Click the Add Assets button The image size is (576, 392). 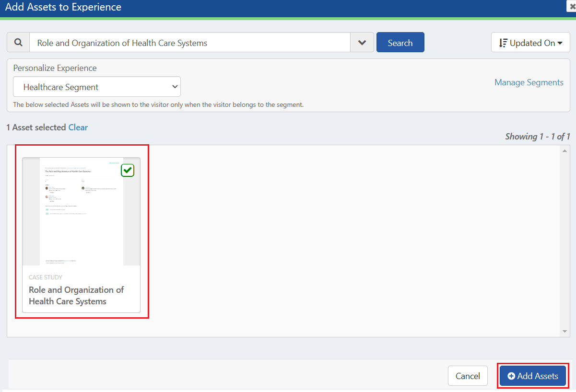[x=533, y=376]
